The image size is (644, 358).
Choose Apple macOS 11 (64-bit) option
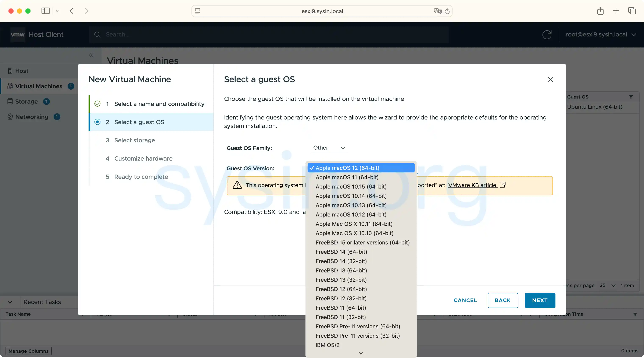[x=361, y=177]
